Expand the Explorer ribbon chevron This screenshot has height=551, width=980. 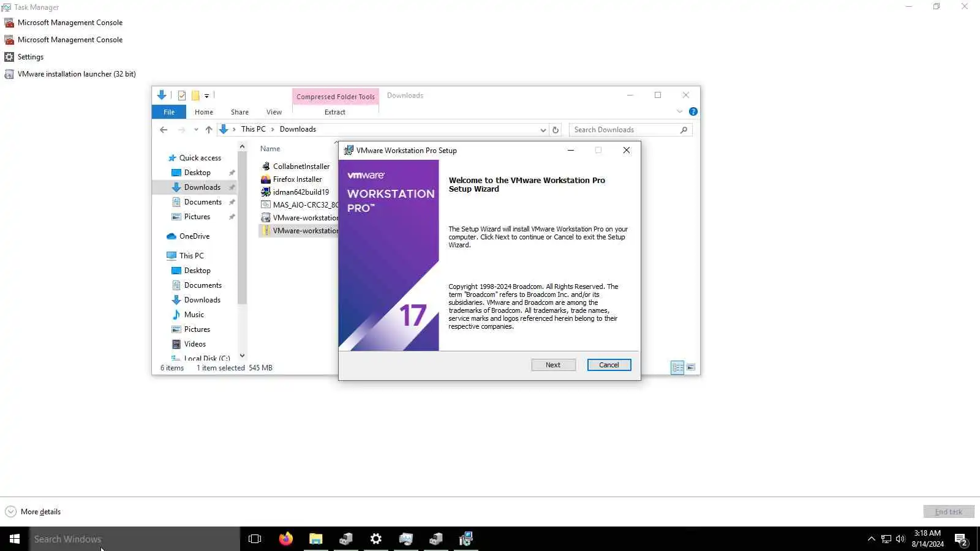tap(679, 111)
